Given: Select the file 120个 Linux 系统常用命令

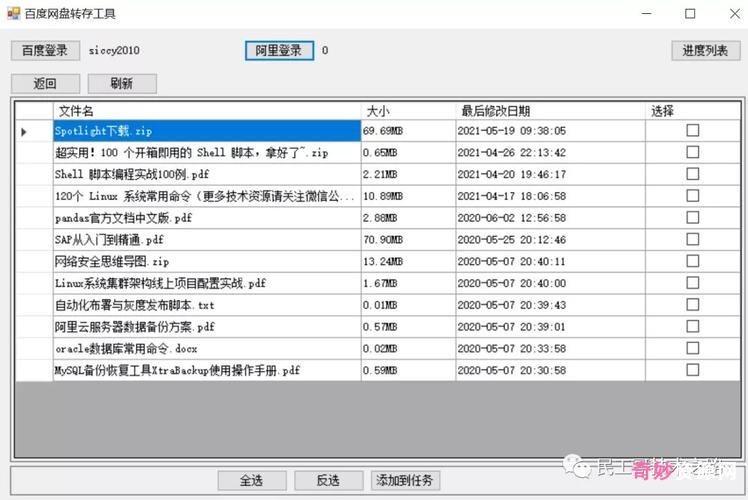Looking at the screenshot, I should tap(207, 196).
